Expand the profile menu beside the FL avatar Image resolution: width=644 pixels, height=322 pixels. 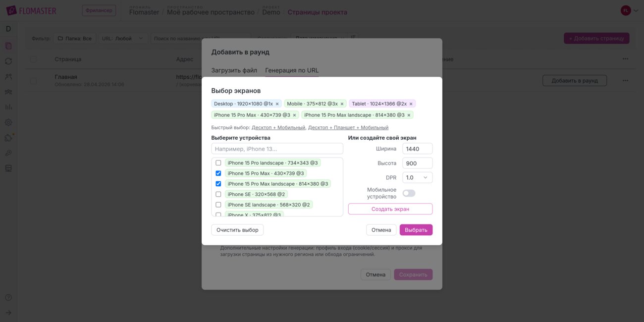(636, 10)
